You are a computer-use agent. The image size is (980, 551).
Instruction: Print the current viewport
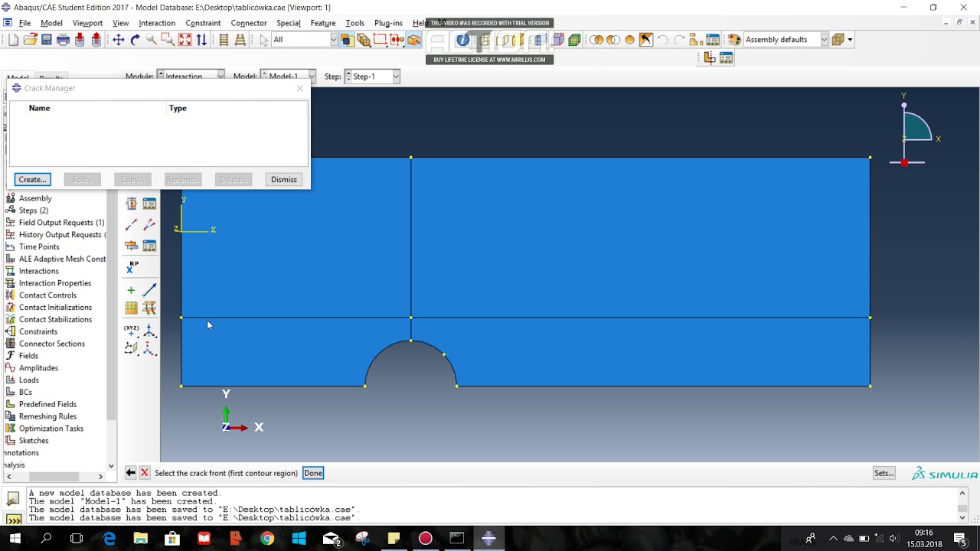pyautogui.click(x=64, y=40)
